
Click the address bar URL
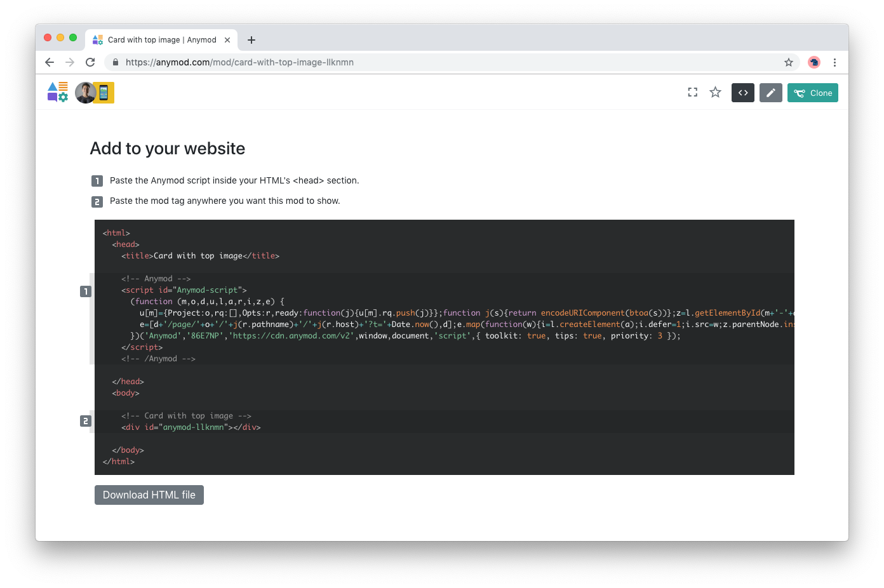click(239, 62)
